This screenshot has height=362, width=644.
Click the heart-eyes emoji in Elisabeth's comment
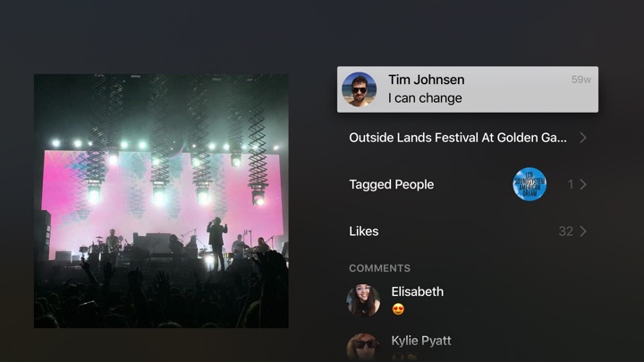398,309
